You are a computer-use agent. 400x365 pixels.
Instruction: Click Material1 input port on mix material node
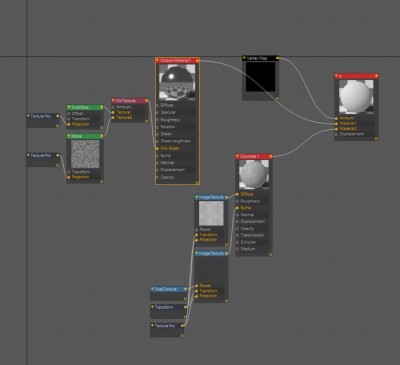coord(337,123)
